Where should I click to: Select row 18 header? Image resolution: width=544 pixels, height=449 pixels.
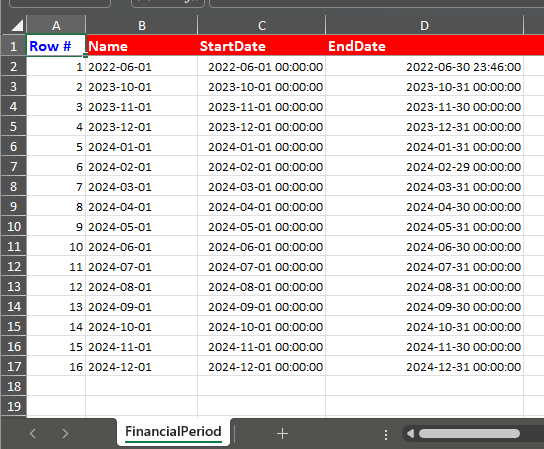coord(14,386)
